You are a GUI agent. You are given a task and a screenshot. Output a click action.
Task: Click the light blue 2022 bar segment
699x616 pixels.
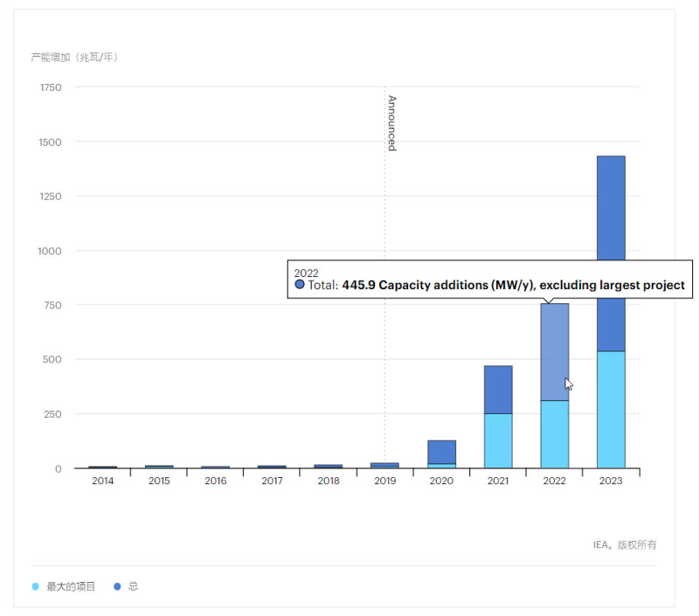tap(554, 434)
